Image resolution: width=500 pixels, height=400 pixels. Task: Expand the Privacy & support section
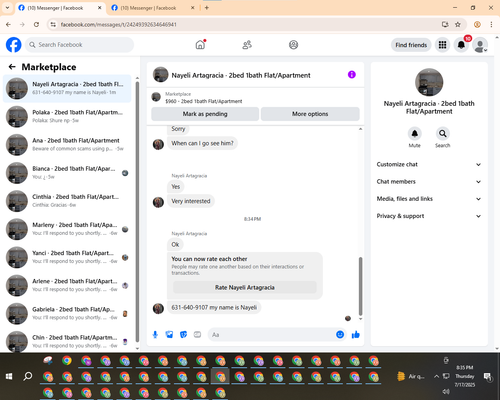pyautogui.click(x=429, y=216)
